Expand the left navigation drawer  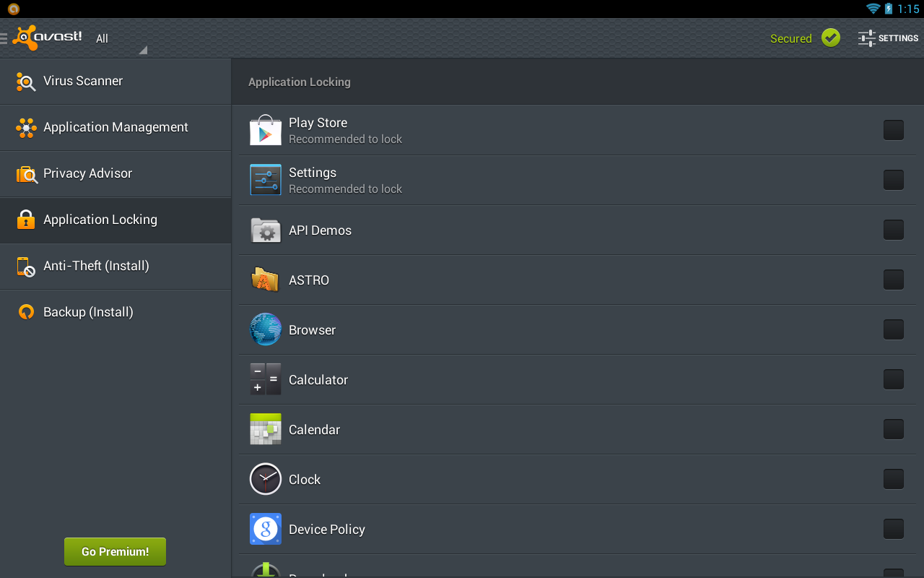tap(4, 38)
